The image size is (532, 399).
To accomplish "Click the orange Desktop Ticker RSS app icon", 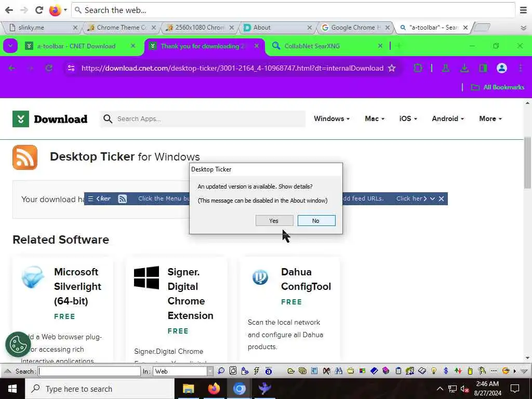I will pos(25,157).
